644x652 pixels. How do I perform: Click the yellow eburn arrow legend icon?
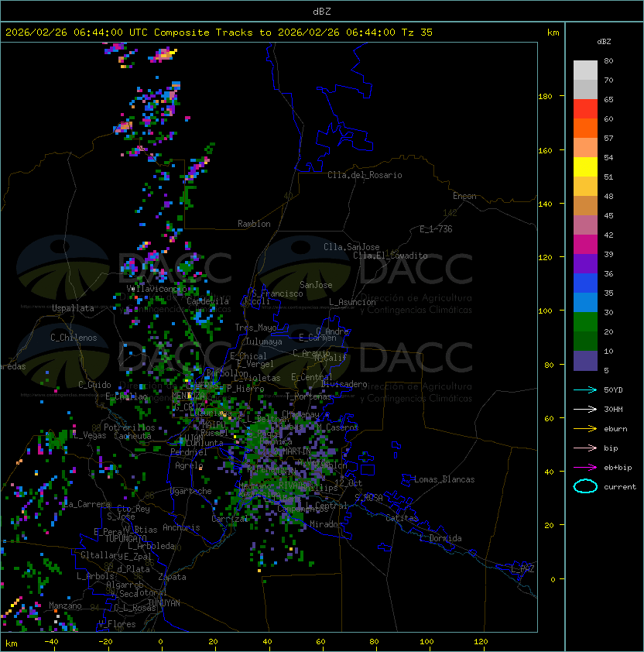(x=585, y=429)
